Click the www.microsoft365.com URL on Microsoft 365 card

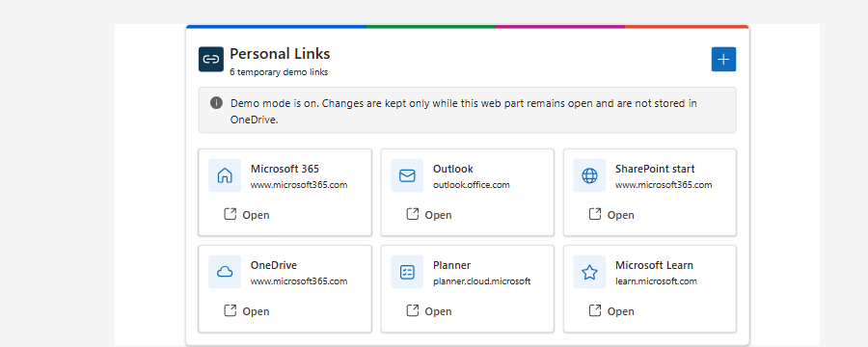[x=299, y=185]
